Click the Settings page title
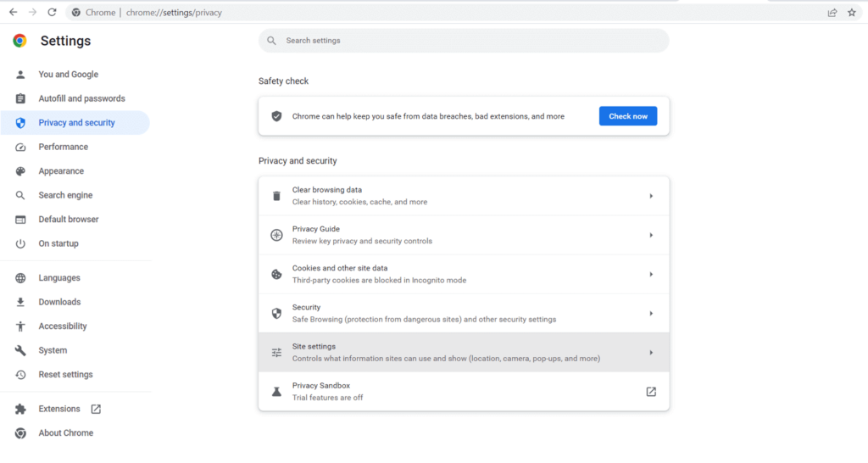The height and width of the screenshot is (463, 868). [65, 41]
